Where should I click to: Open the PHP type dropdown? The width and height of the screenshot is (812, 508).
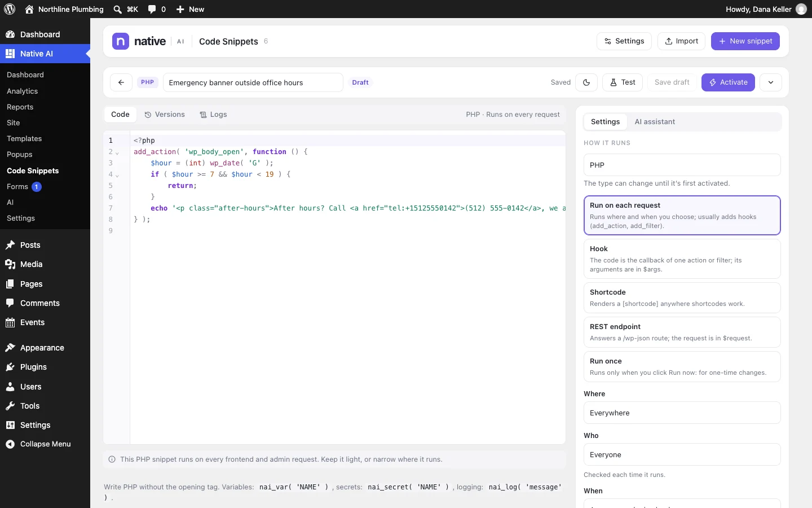click(x=682, y=165)
